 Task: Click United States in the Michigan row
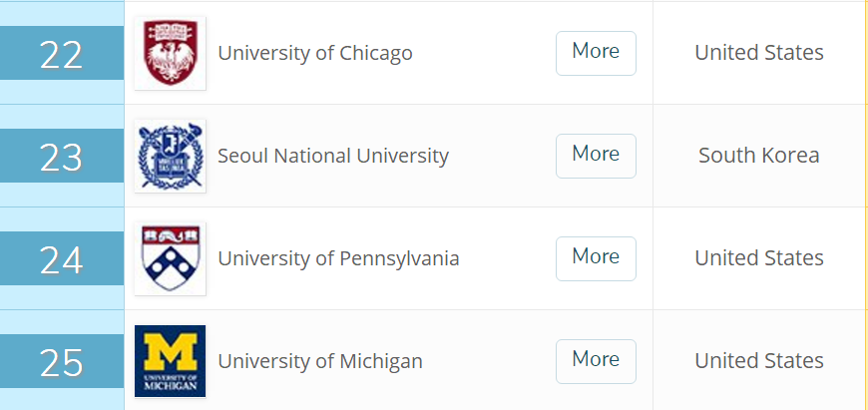click(x=759, y=361)
